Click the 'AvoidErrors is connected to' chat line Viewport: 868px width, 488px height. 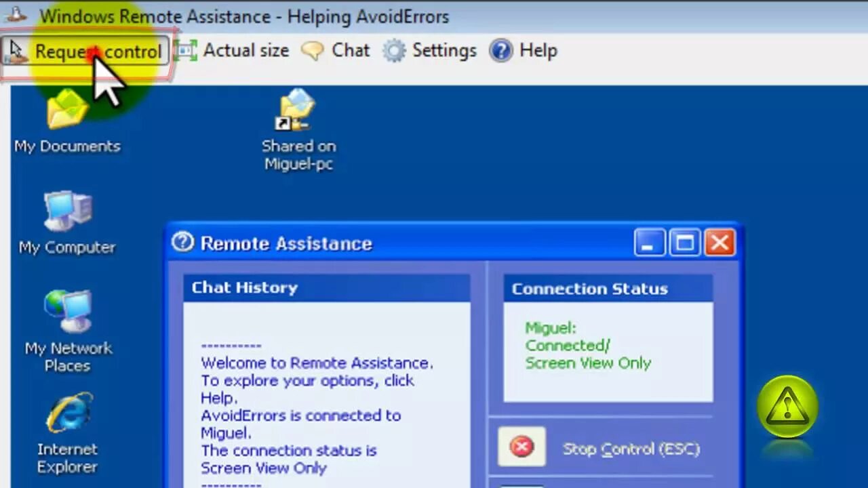tap(301, 415)
